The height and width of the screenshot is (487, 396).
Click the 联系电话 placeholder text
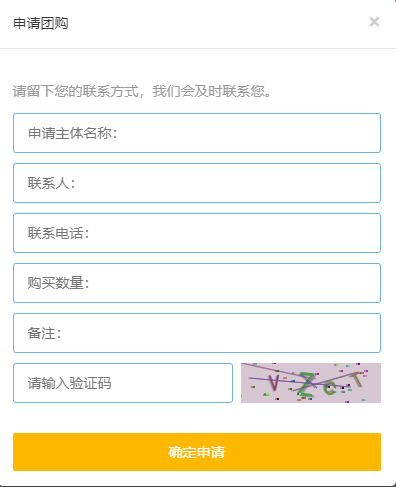click(59, 233)
